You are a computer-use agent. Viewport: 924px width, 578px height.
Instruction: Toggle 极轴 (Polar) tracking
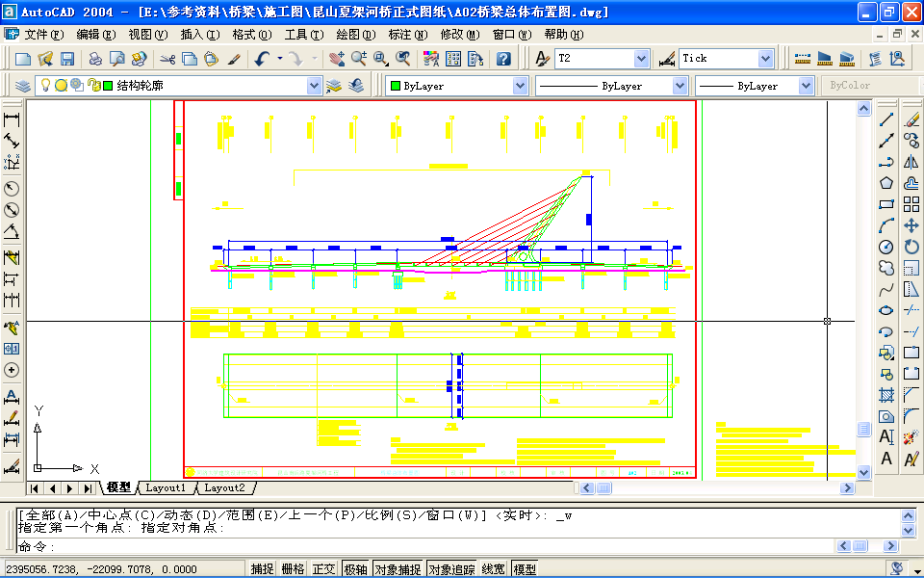pyautogui.click(x=355, y=569)
